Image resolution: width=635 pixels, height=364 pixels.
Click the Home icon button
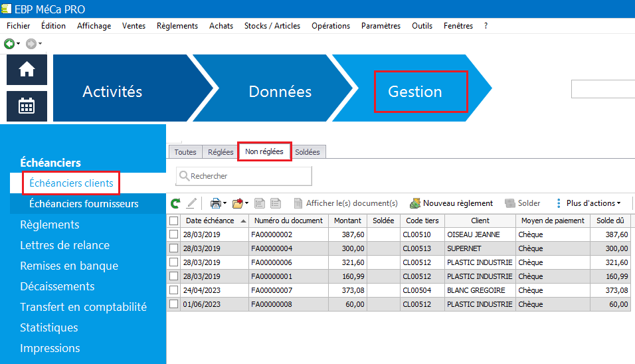pos(27,70)
